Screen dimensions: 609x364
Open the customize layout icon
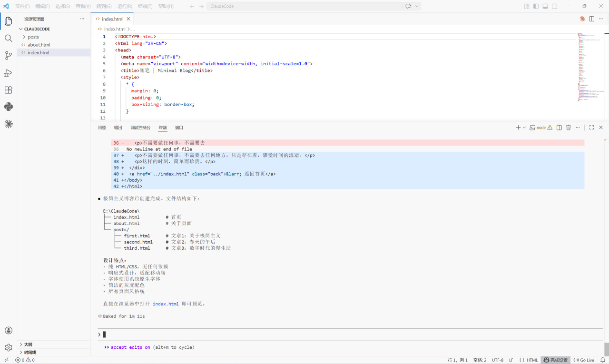point(527,6)
